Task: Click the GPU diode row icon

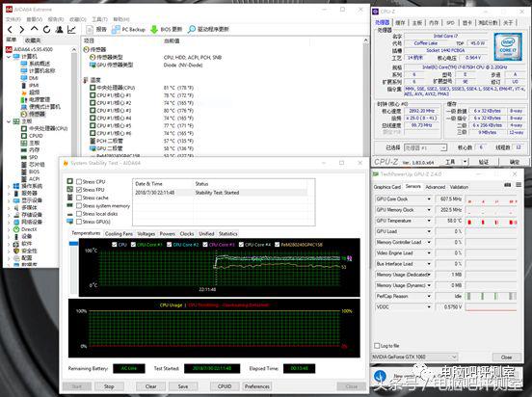Action: (x=93, y=148)
